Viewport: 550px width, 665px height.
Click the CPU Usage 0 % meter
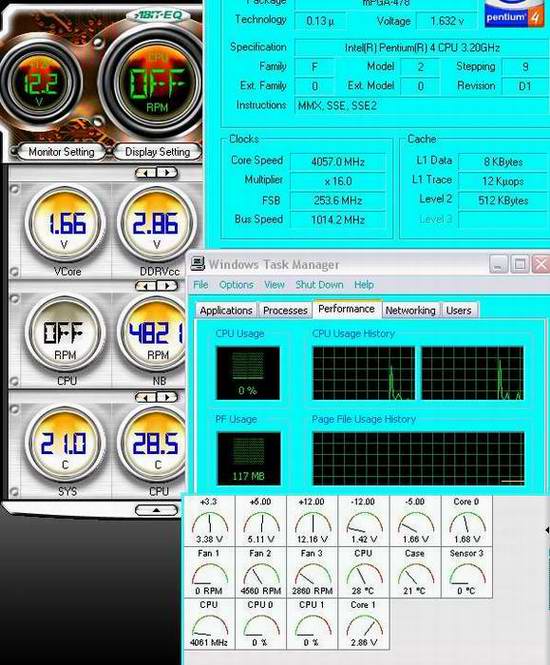248,373
